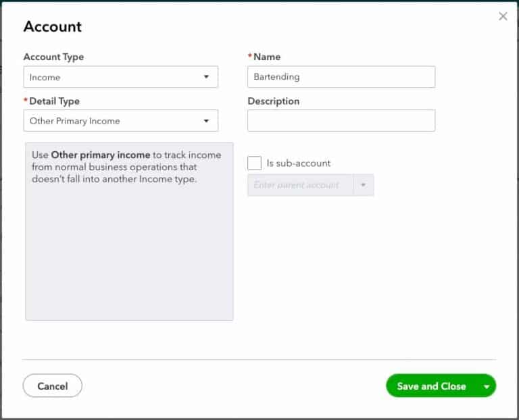
Task: Check the Is sub-account checkbox
Action: pos(255,163)
